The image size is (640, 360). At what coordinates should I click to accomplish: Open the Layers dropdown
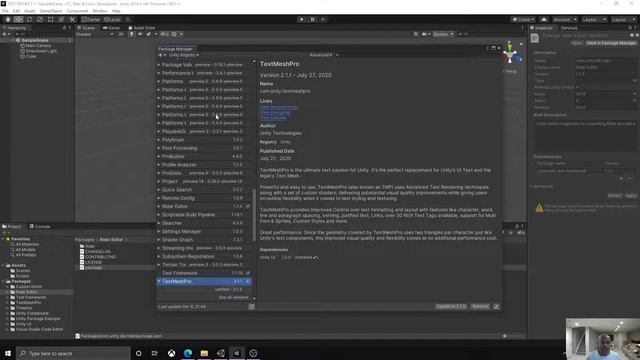593,20
